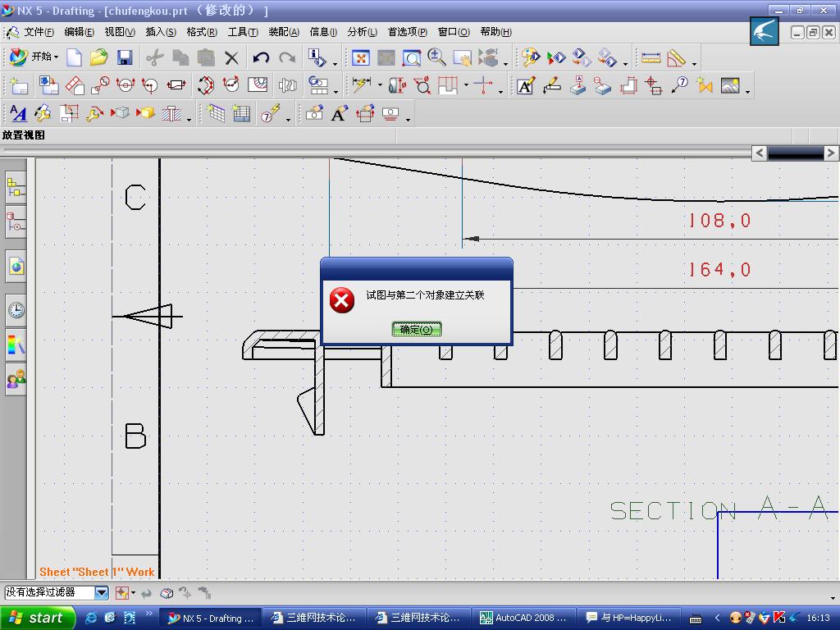Click the Cylindrical Dimension icon

tap(398, 85)
